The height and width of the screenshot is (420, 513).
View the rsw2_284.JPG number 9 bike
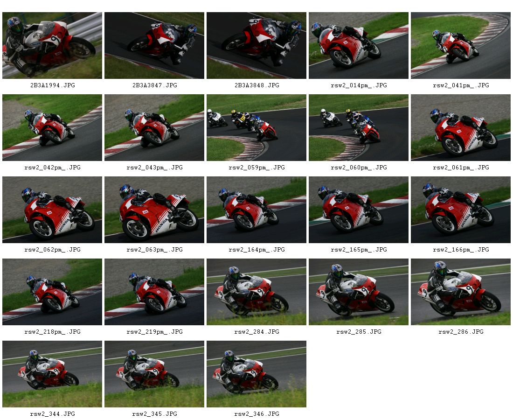(x=256, y=292)
